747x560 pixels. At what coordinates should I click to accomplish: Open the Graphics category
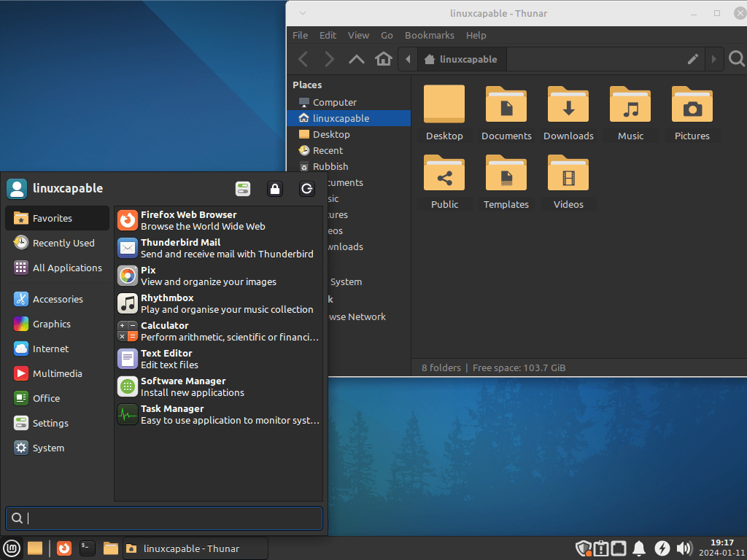tap(57, 324)
